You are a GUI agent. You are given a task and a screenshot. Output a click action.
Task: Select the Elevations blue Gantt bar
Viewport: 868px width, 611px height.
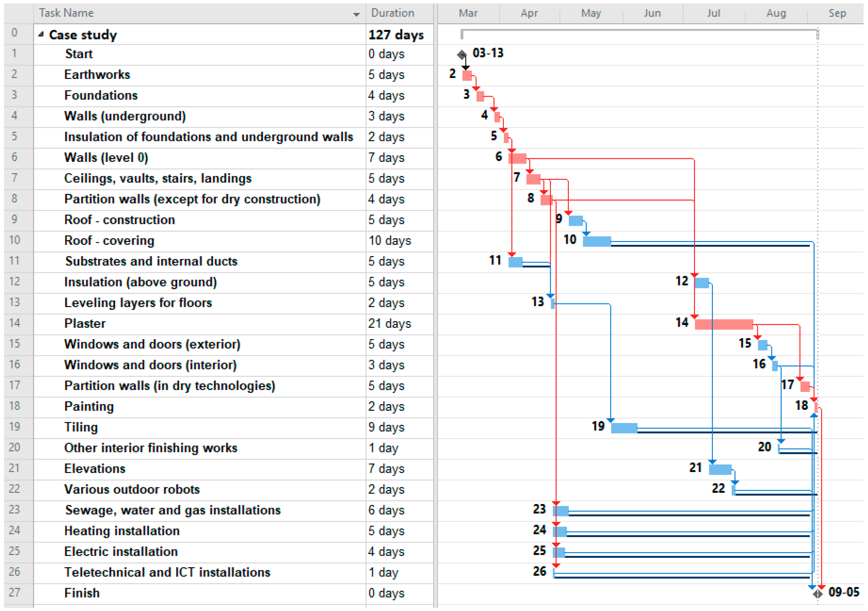[720, 469]
